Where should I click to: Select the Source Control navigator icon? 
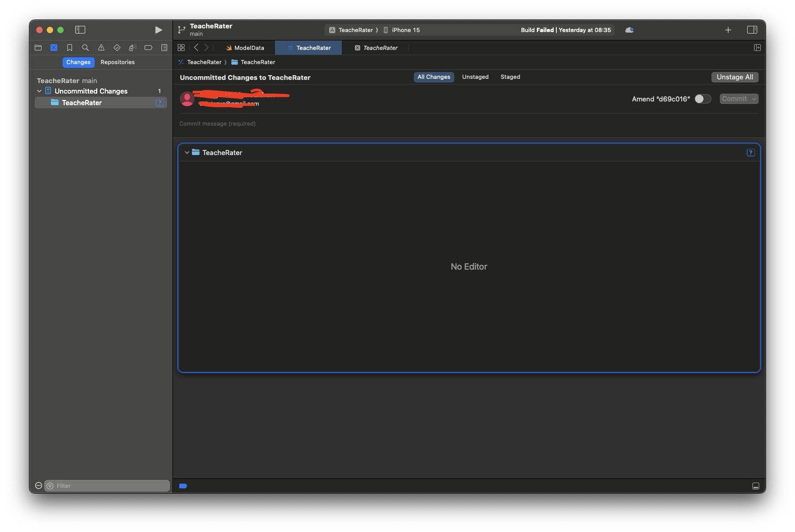coord(54,47)
